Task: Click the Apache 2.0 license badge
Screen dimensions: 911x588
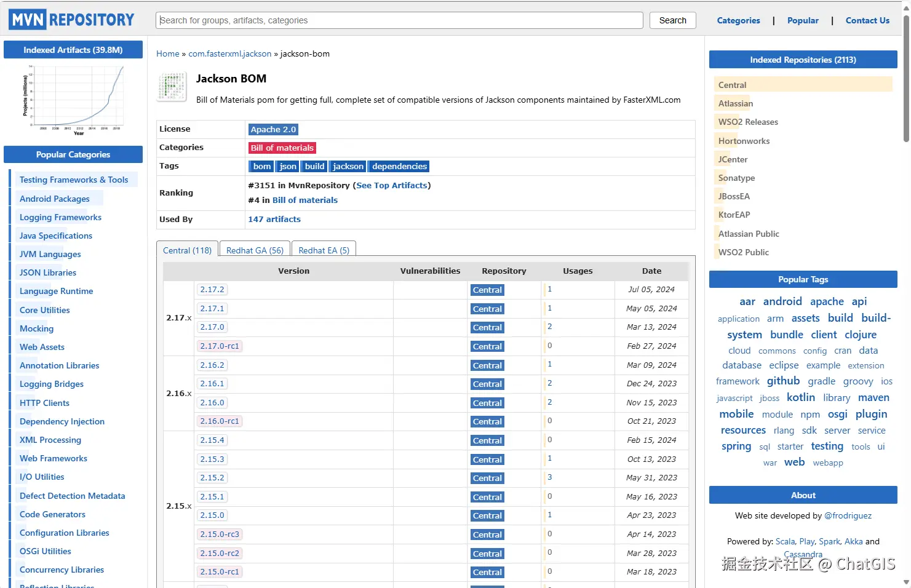Action: coord(273,130)
